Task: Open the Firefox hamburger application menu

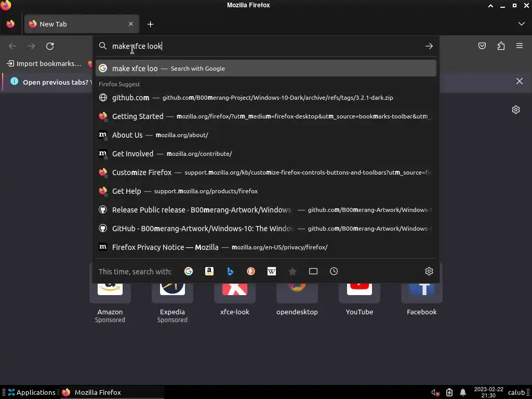Action: pos(520,46)
